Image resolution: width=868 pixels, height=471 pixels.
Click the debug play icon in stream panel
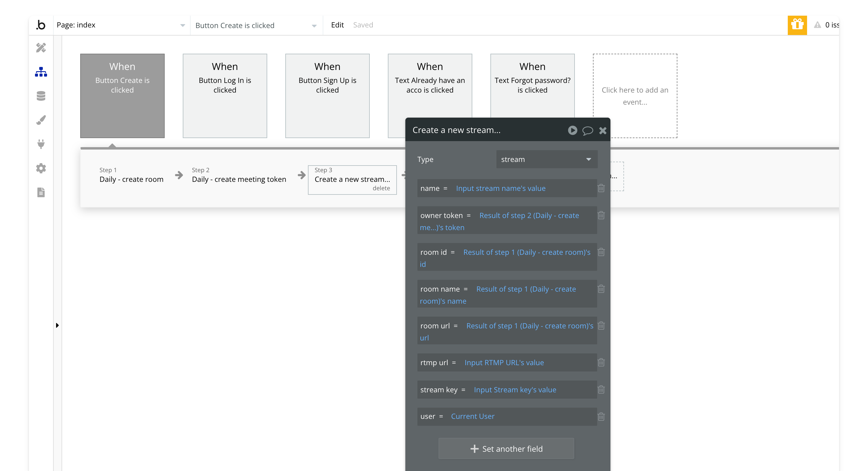[572, 130]
